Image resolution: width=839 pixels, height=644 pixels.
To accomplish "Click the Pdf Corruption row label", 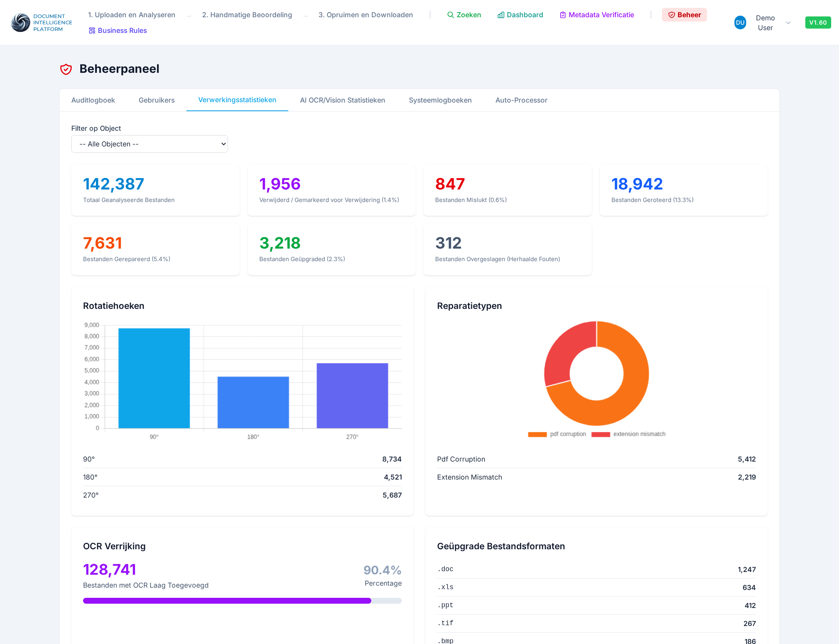I will [x=461, y=459].
